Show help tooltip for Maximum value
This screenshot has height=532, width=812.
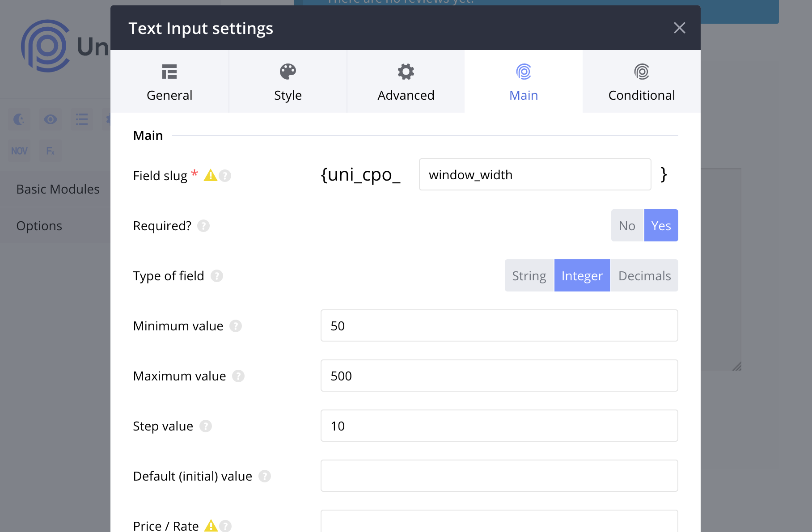(x=238, y=376)
